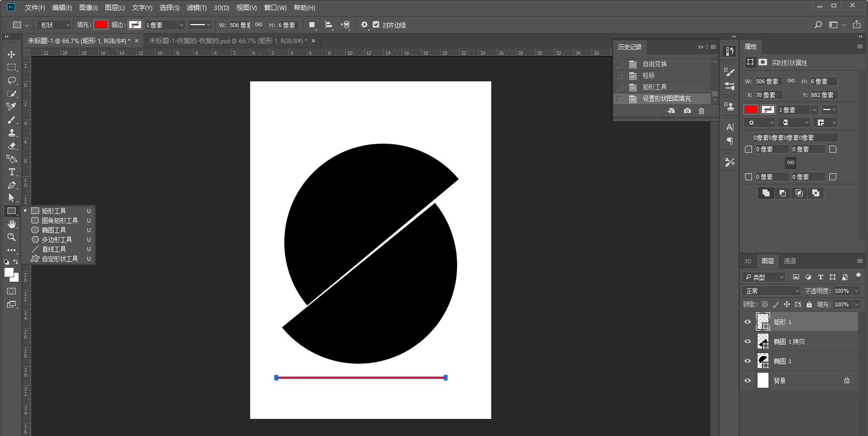868x436 pixels.
Task: Click the red fill swatch in options bar
Action: coord(101,25)
